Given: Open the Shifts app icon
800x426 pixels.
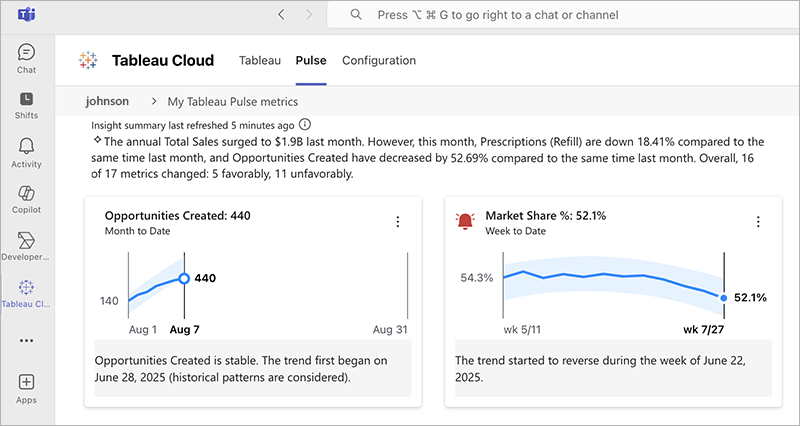Looking at the screenshot, I should (27, 104).
